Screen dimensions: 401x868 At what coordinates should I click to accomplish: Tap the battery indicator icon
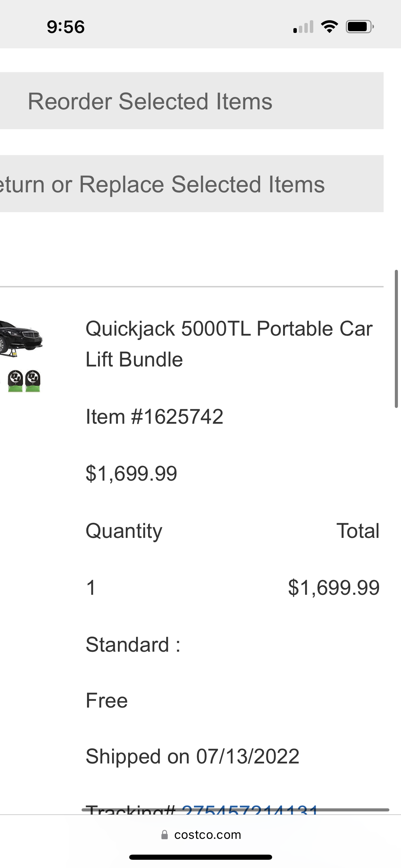point(360,27)
